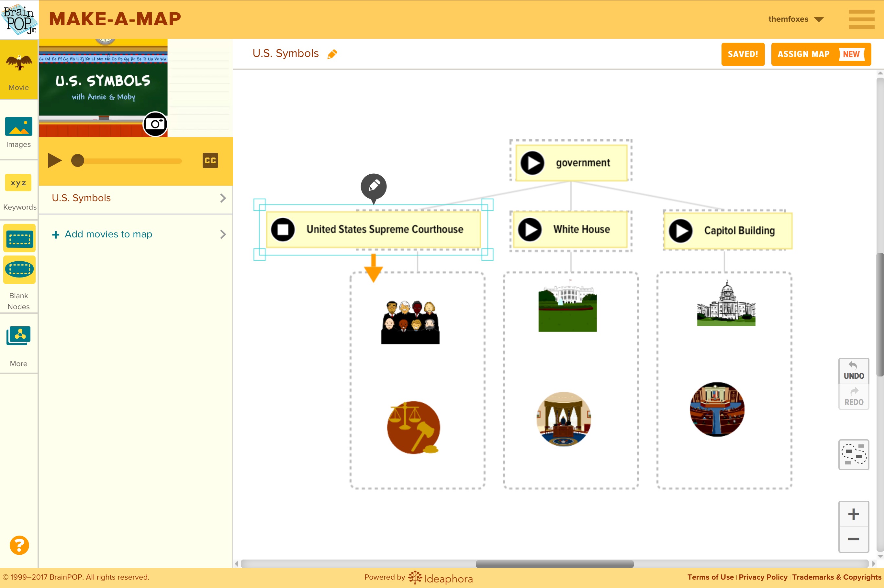Toggle closed captions with the CC button
The width and height of the screenshot is (884, 588).
pos(210,160)
